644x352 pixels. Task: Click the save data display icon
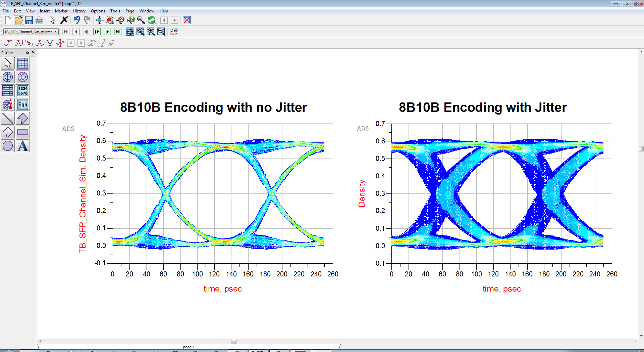pos(29,20)
